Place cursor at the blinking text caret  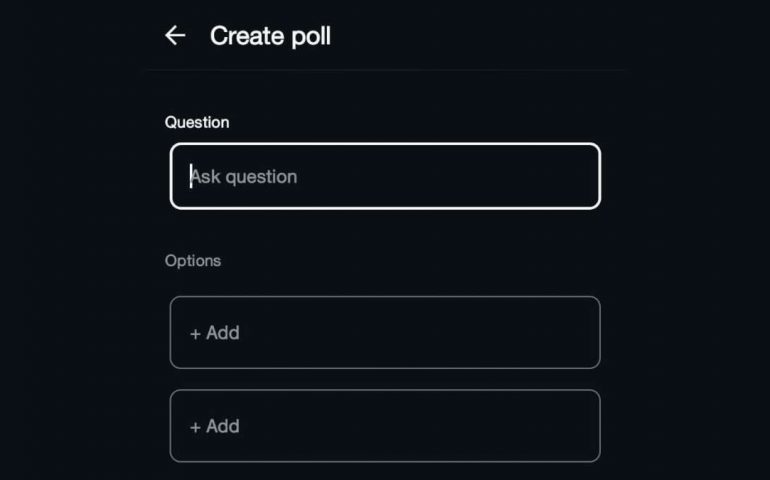[x=191, y=177]
